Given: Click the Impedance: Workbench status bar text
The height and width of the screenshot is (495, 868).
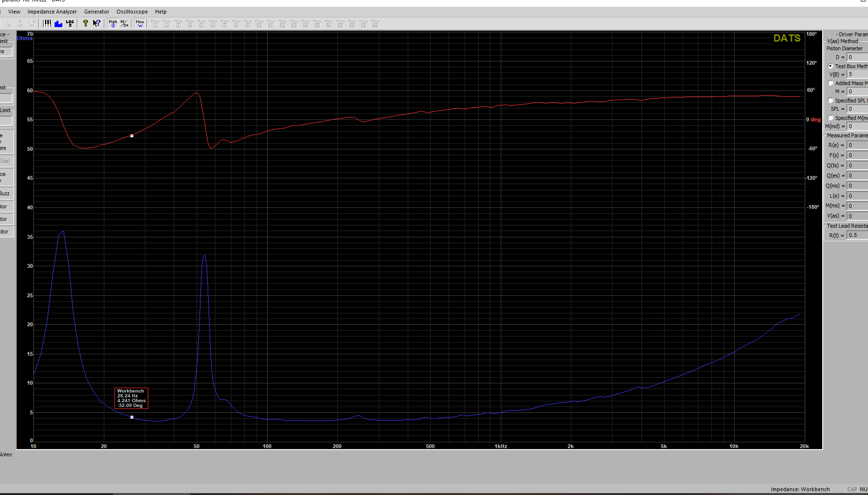Looking at the screenshot, I should point(800,489).
